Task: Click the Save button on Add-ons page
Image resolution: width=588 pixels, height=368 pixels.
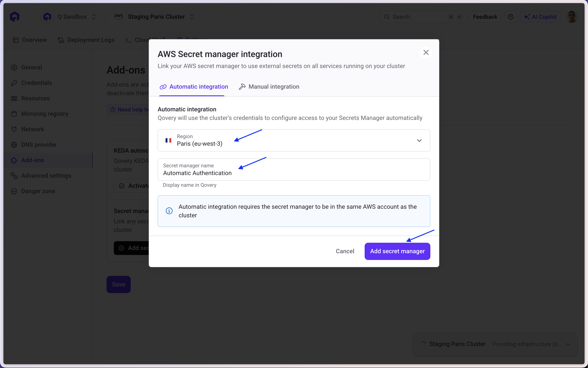Action: [119, 284]
